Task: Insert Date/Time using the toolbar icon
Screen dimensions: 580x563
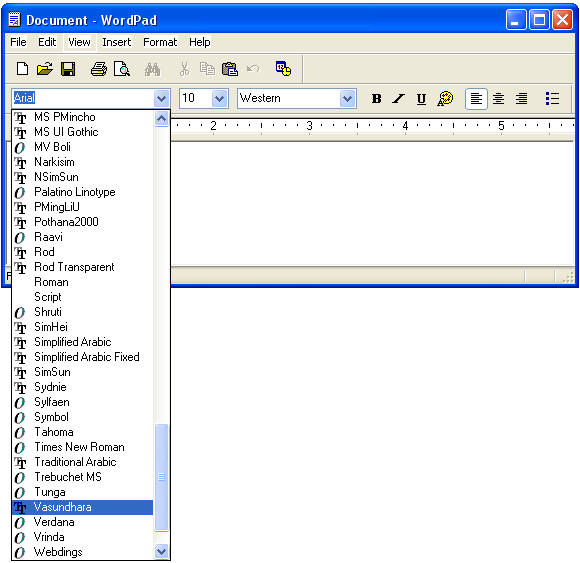Action: (x=284, y=69)
